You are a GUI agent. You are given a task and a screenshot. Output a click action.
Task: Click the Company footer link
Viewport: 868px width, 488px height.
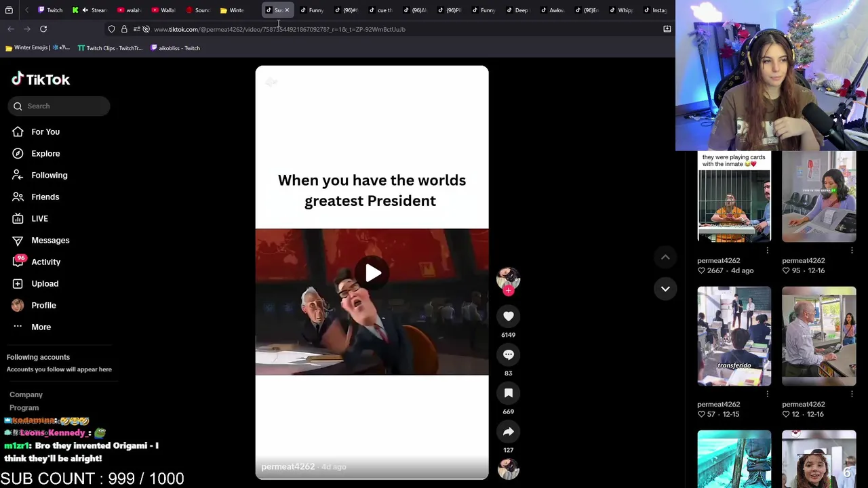(x=26, y=394)
